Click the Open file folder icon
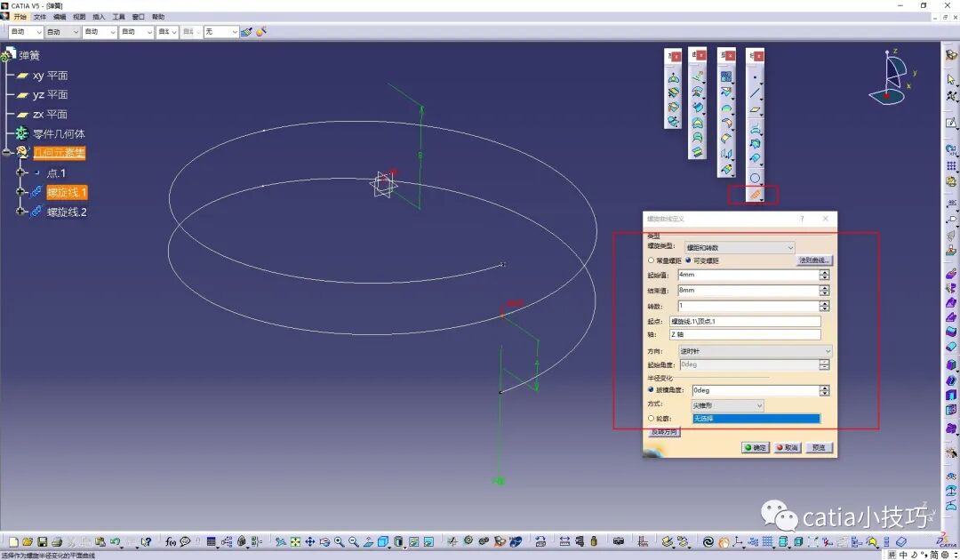The image size is (960, 560). click(x=28, y=541)
